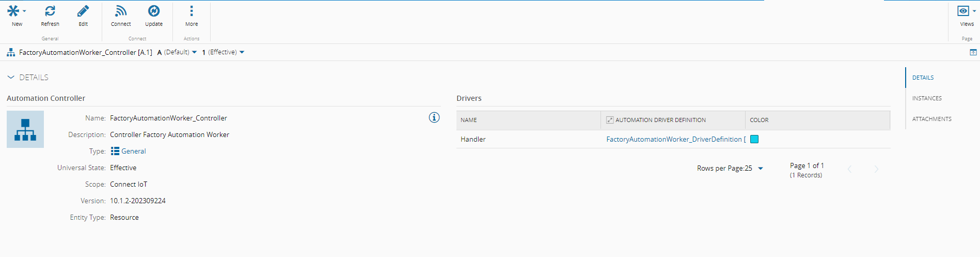Open Edit with the pencil icon

point(83,11)
